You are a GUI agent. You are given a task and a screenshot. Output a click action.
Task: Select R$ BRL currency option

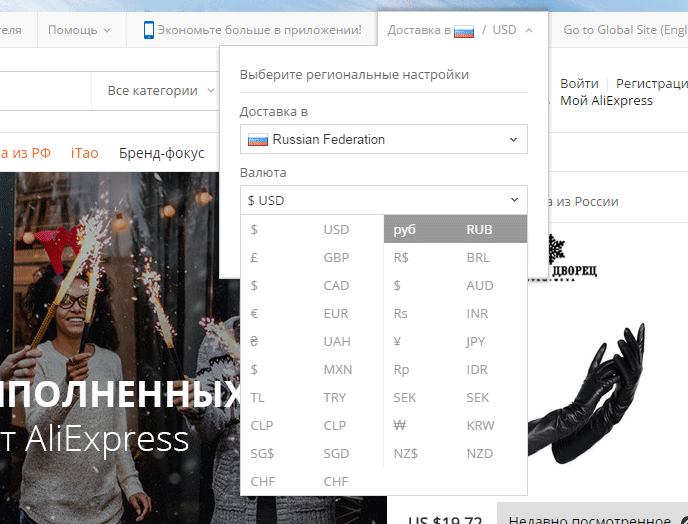455,257
